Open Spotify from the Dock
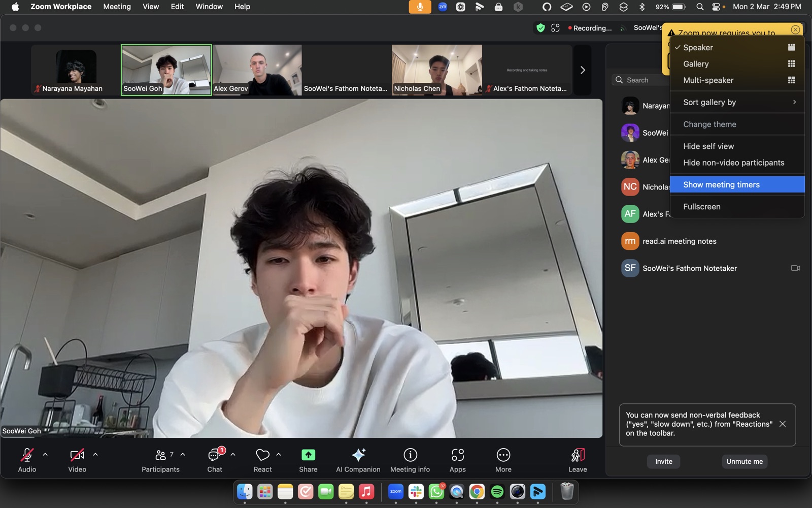The image size is (812, 508). [497, 492]
